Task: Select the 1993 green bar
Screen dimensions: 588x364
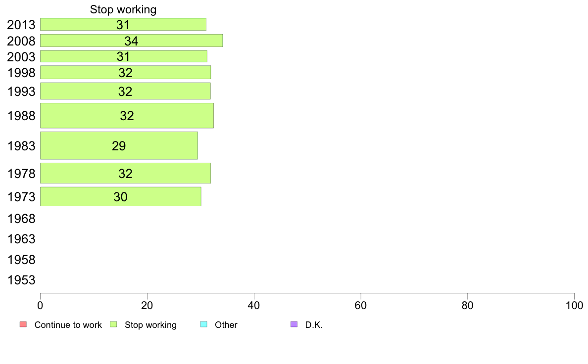Action: [126, 91]
